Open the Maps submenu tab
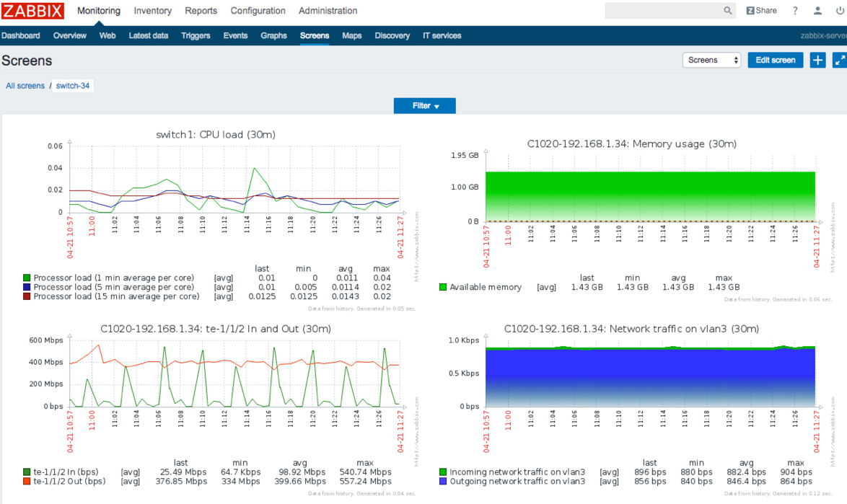Screen dimensions: 847x504 click(x=351, y=35)
